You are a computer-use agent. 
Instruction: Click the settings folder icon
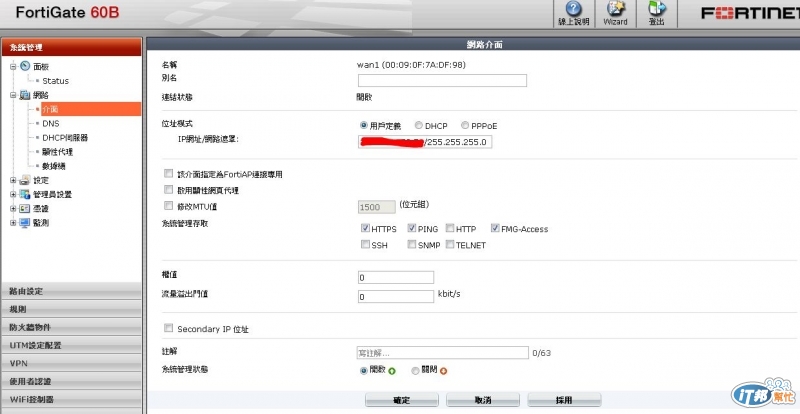coord(25,180)
